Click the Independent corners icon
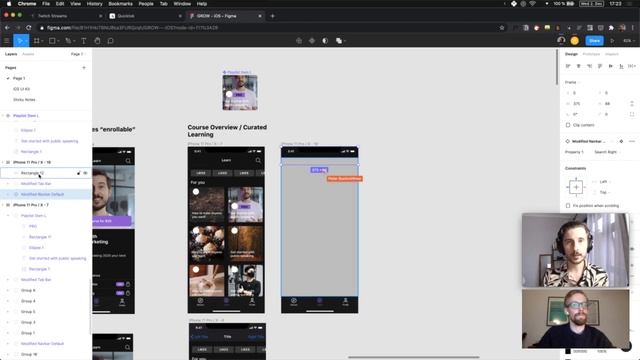The image size is (640, 360). (632, 114)
